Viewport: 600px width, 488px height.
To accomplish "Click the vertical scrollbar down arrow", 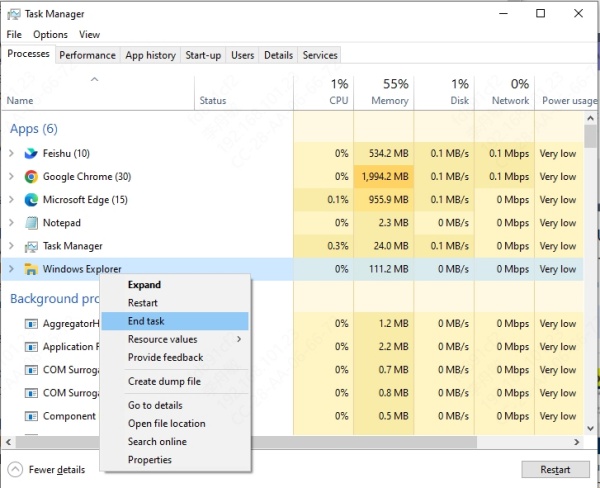I will [590, 428].
